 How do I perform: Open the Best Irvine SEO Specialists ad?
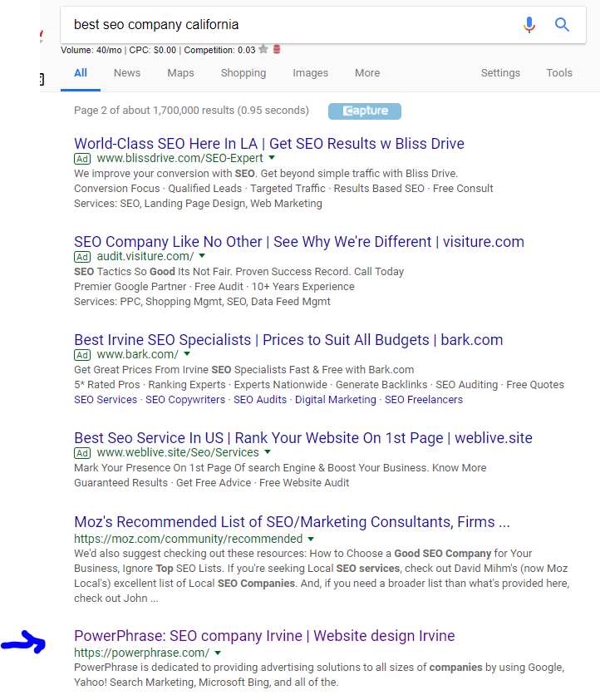288,340
